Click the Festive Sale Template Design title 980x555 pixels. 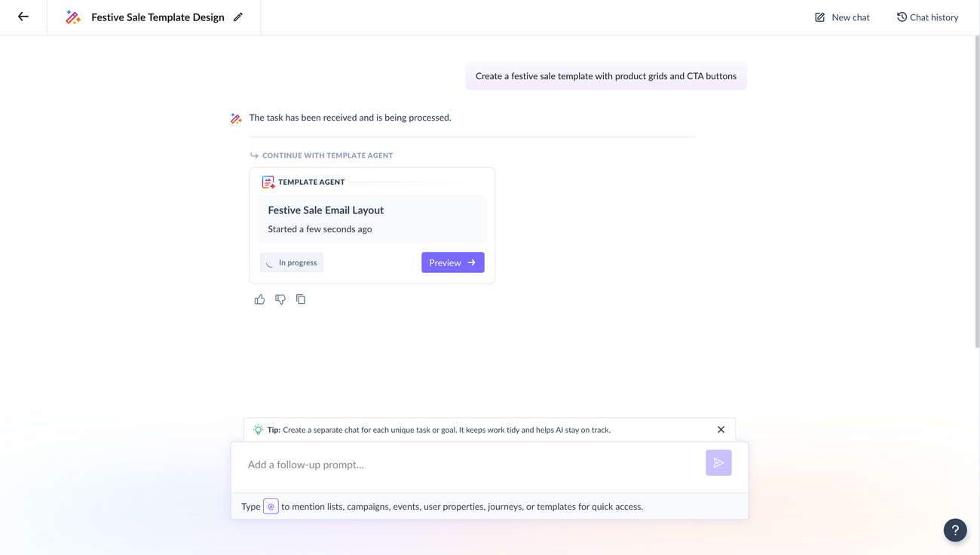tap(157, 16)
